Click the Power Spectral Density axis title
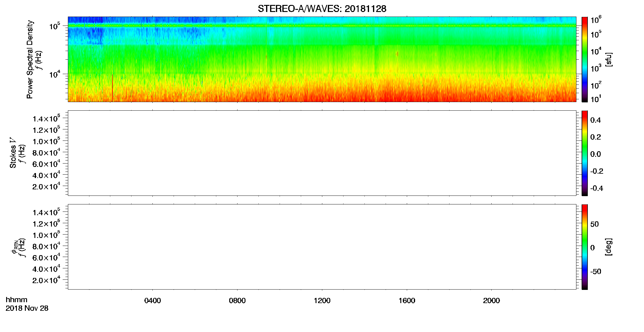Screen dimensions: 644x332 (30, 59)
